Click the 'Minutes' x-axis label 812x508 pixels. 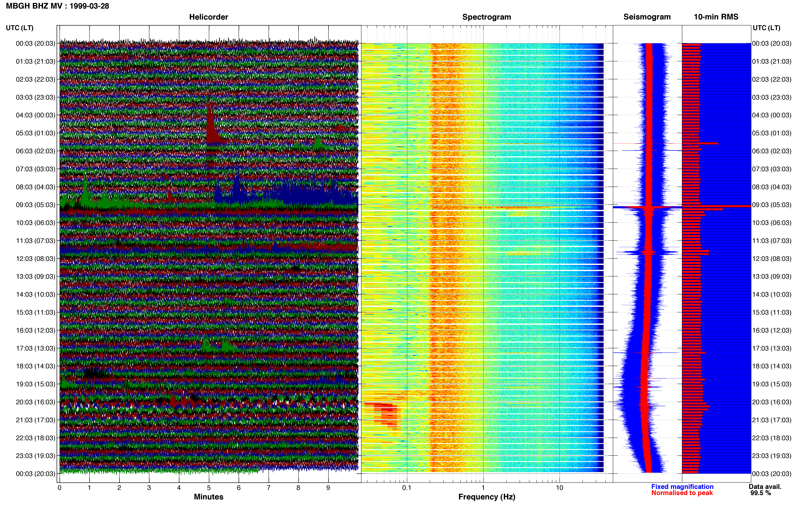pyautogui.click(x=209, y=497)
